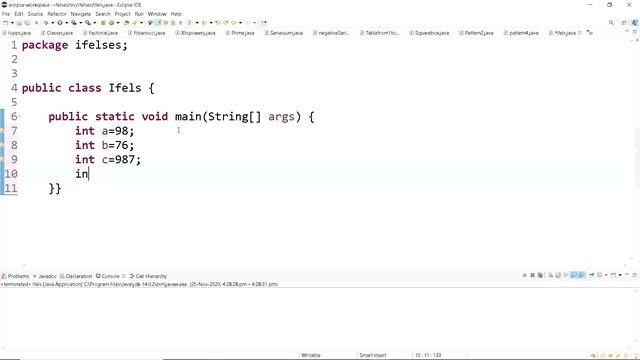Screen dimensions: 640x360
Task: Expand the Run dropdown arrow
Action: [67, 23]
